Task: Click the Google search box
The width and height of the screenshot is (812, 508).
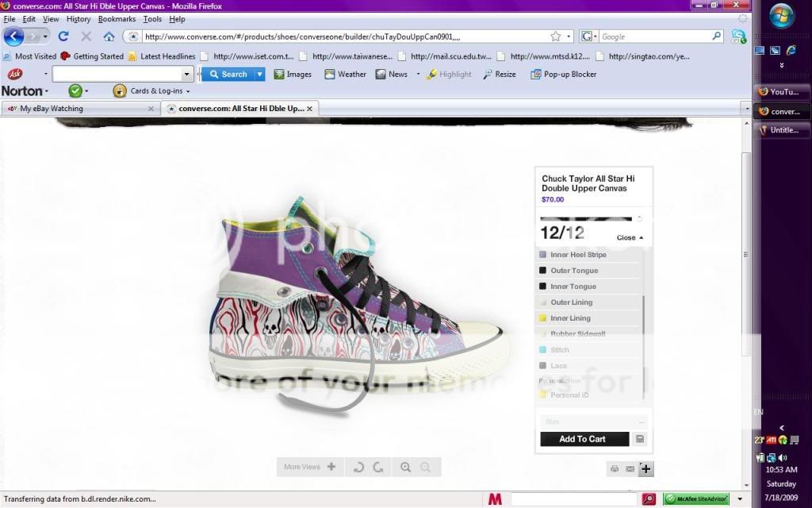Action: coord(656,37)
